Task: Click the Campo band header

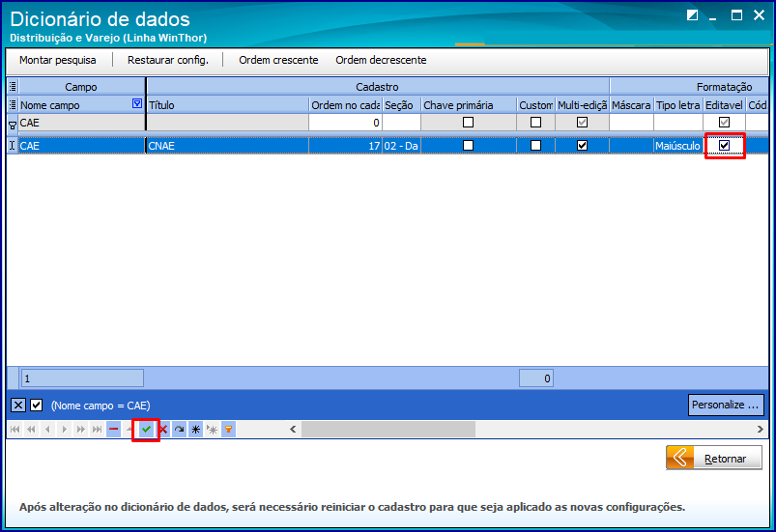Action: pos(81,87)
